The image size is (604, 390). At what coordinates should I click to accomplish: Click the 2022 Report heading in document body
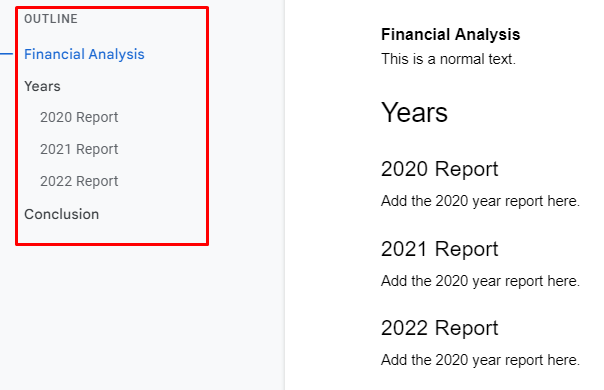click(440, 328)
